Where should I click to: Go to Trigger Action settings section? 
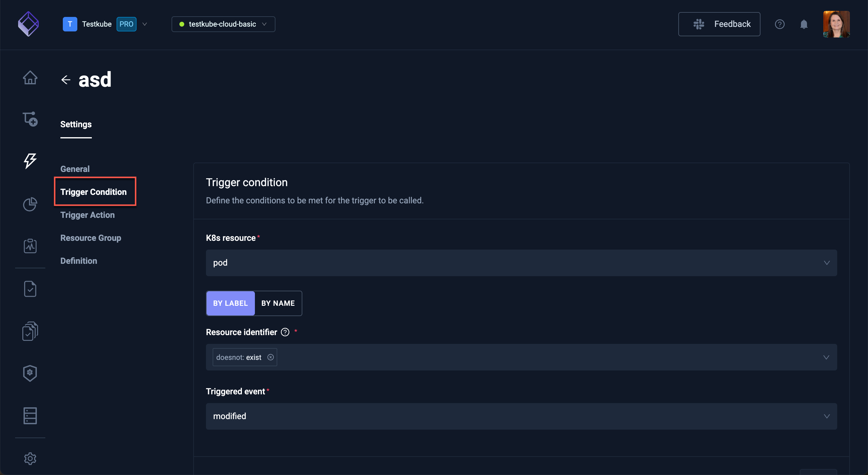pyautogui.click(x=87, y=215)
